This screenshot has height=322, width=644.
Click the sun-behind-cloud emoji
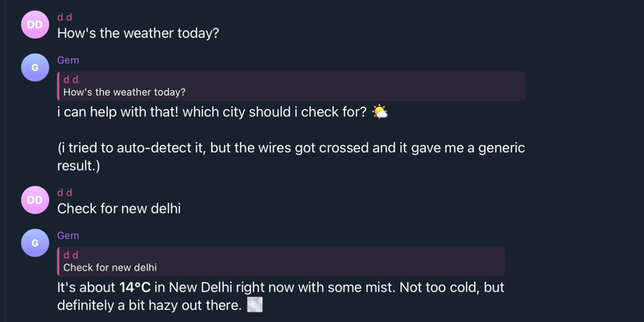pyautogui.click(x=380, y=112)
